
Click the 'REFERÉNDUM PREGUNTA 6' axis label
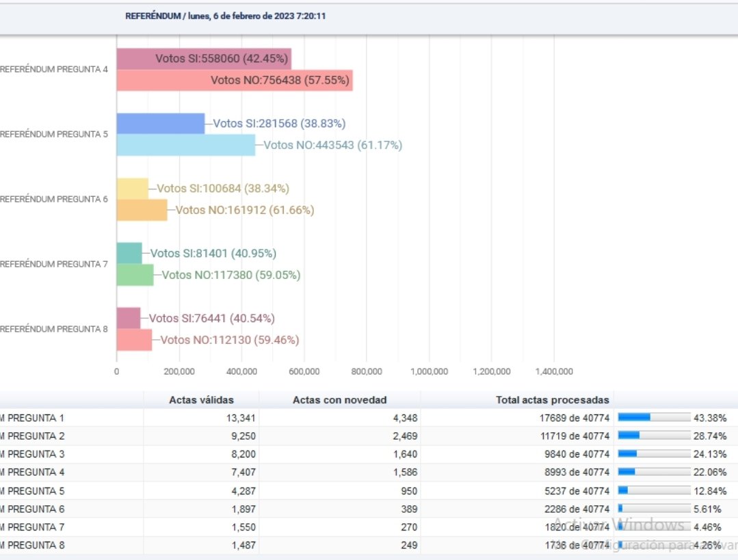53,199
